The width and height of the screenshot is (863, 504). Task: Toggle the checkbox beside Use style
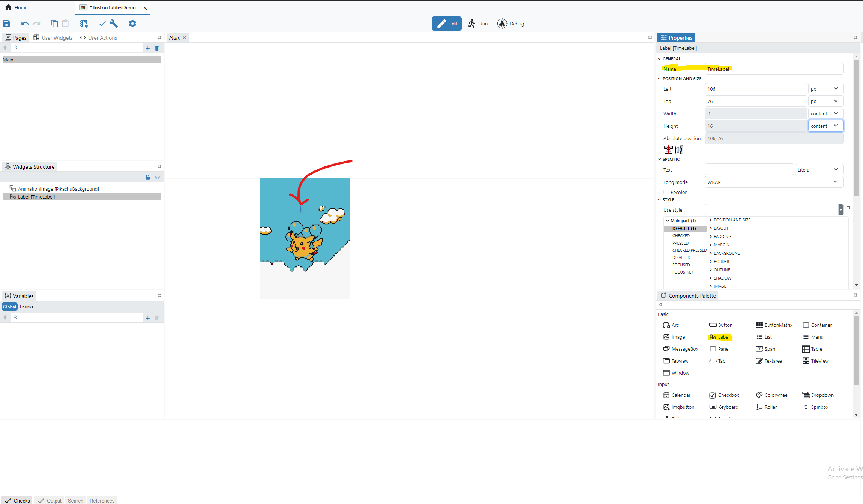coord(848,208)
